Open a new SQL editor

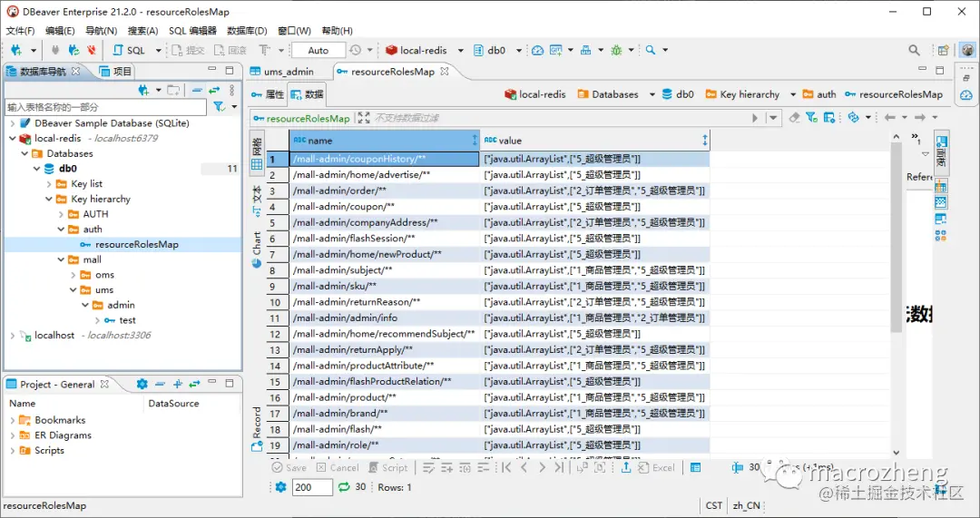click(130, 50)
